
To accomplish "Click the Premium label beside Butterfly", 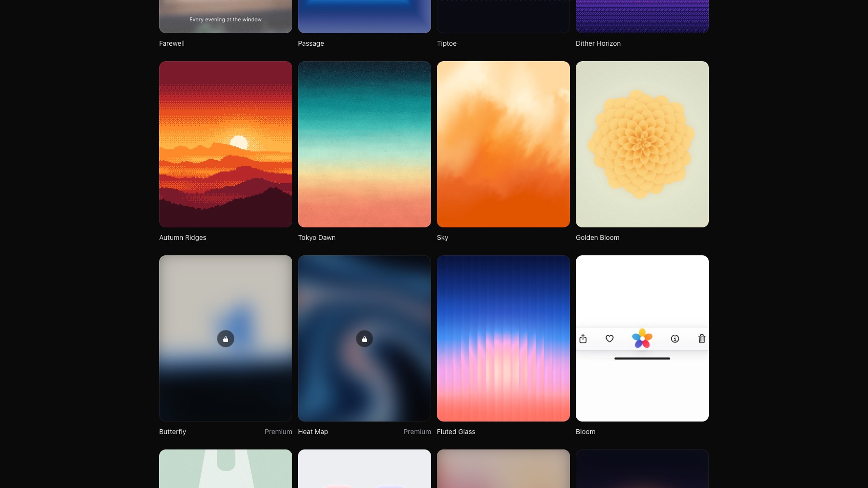I will coord(278,432).
